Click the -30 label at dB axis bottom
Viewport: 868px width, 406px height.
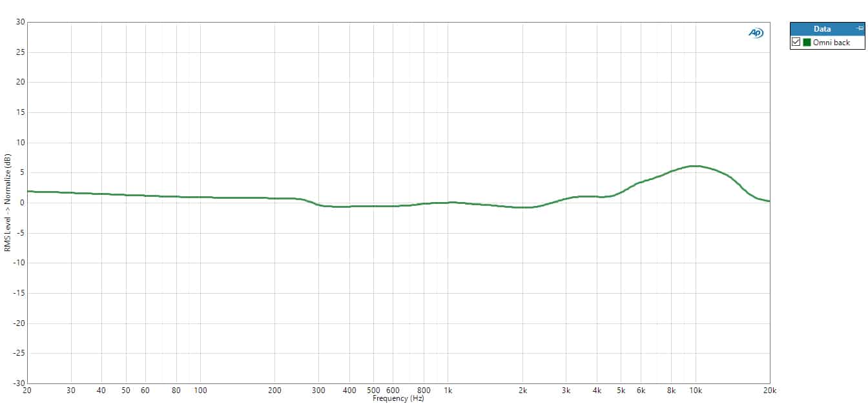(x=19, y=383)
